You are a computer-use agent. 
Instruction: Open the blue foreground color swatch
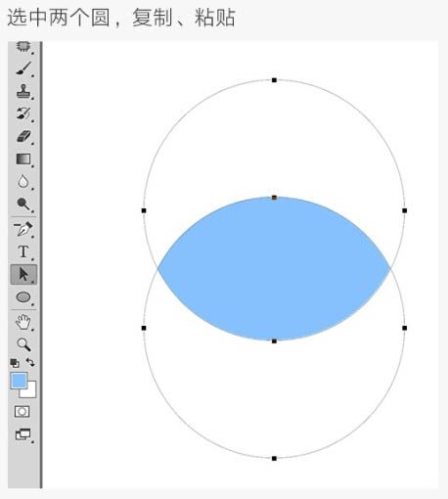click(x=19, y=381)
